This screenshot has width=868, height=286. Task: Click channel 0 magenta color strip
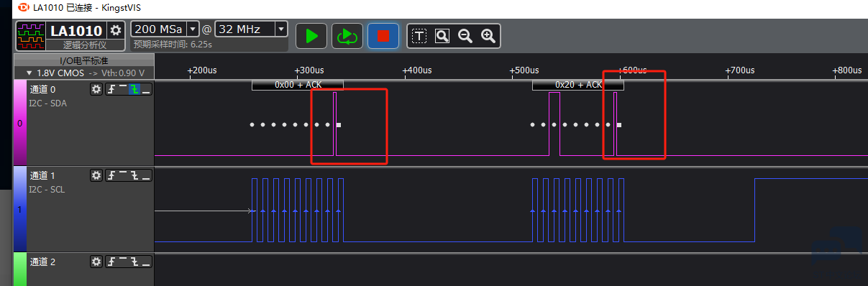(x=20, y=123)
